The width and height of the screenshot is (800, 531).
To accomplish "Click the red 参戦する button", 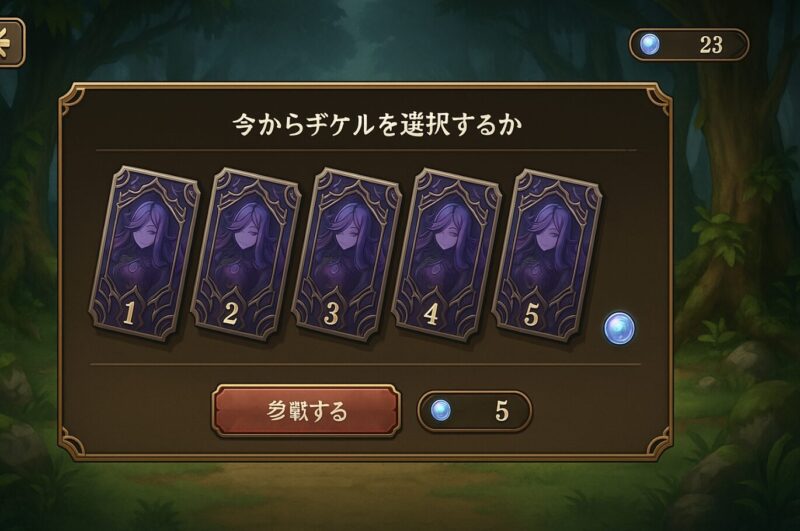I will coord(306,411).
